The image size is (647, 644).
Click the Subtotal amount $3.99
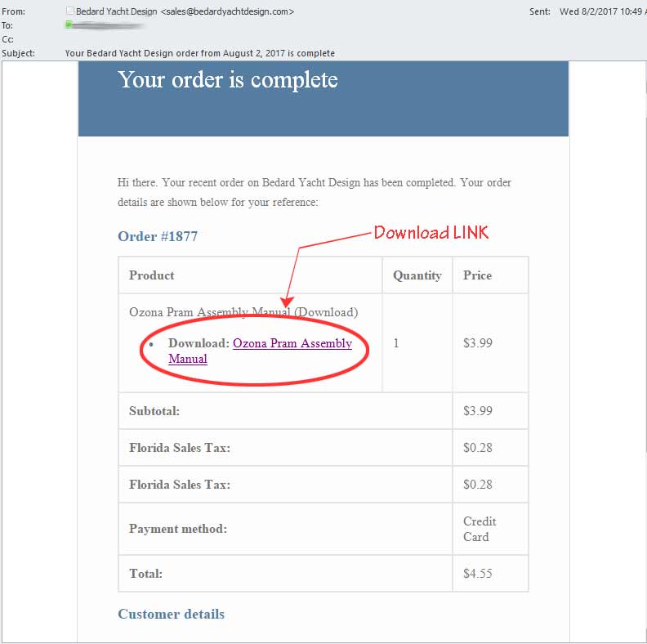coord(478,411)
